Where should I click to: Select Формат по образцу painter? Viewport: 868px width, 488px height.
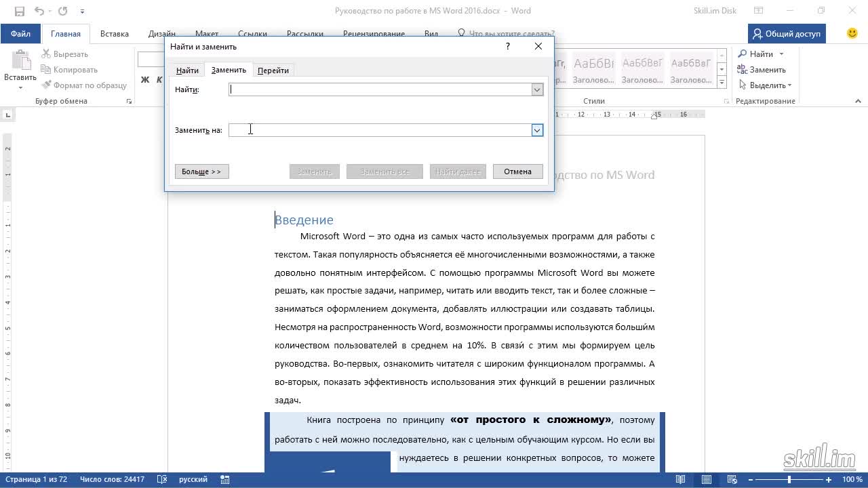[x=84, y=85]
